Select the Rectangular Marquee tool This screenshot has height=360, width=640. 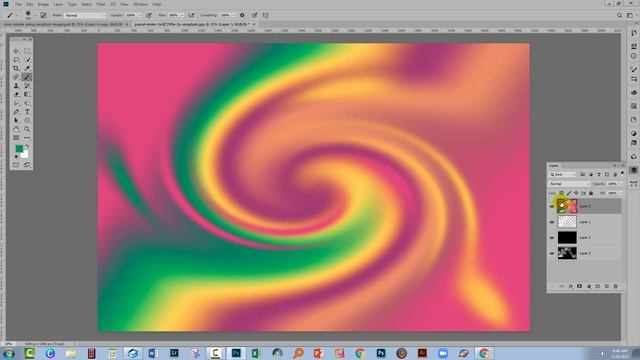[27, 51]
